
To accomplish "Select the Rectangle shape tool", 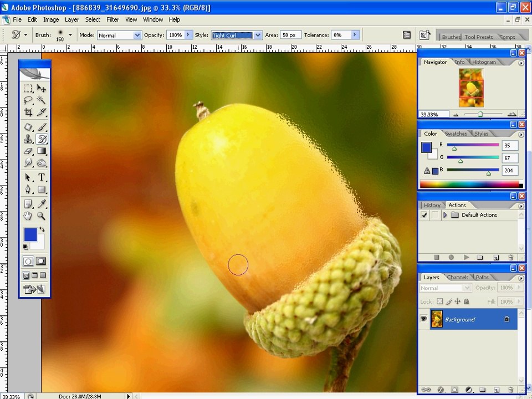I will [x=42, y=190].
